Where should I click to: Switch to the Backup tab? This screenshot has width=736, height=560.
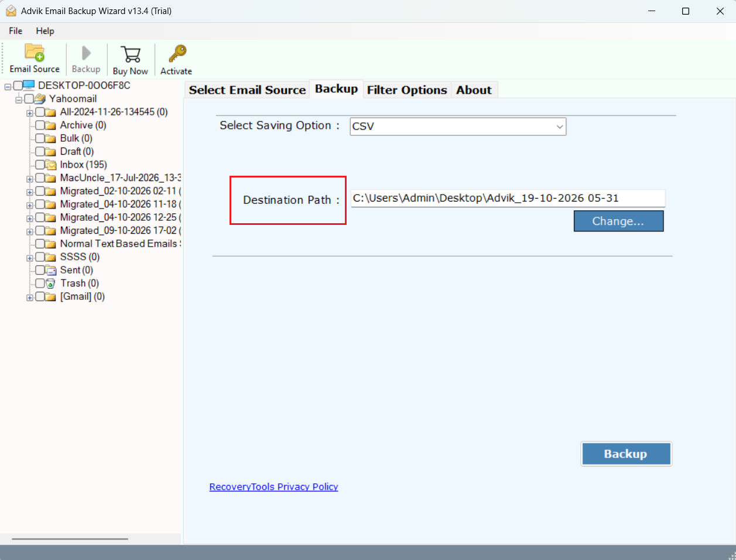(x=337, y=89)
